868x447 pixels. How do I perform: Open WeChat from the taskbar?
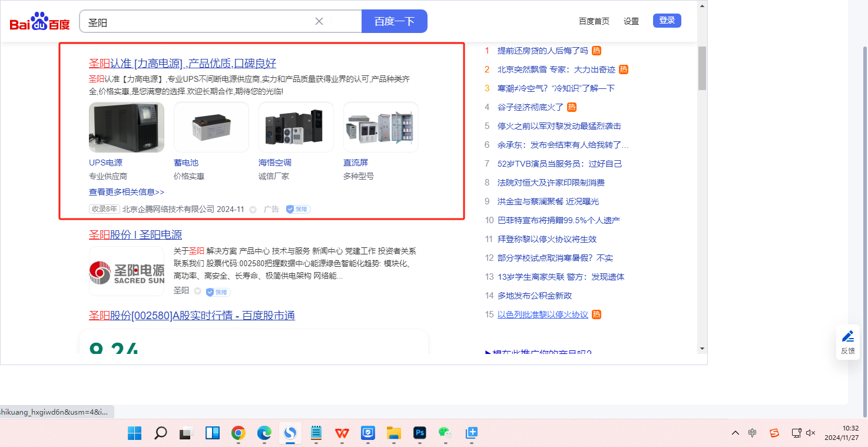click(x=445, y=433)
